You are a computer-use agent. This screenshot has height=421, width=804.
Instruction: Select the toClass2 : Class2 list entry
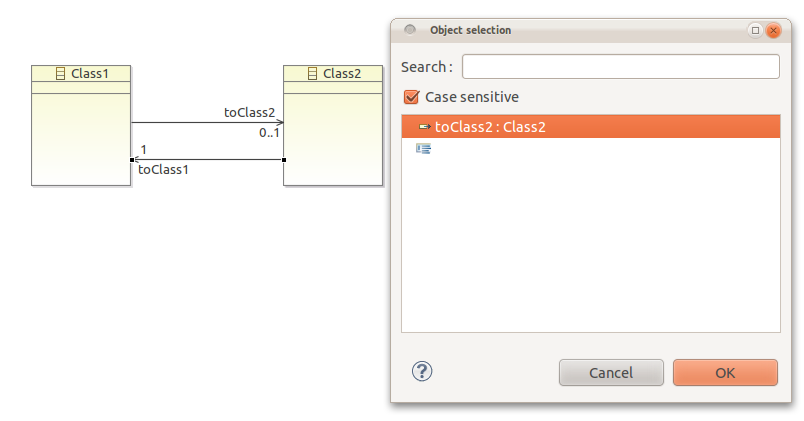591,127
